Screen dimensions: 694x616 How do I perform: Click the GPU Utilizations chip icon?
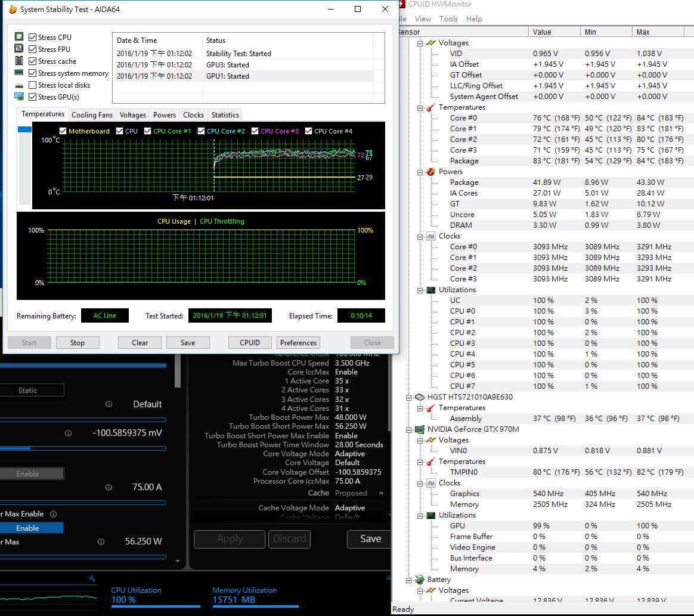pyautogui.click(x=431, y=516)
